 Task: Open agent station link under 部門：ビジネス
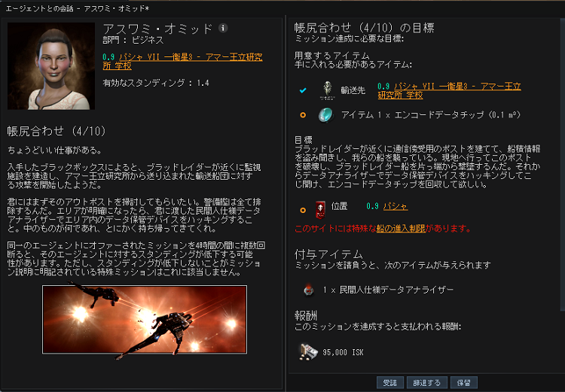tap(182, 62)
